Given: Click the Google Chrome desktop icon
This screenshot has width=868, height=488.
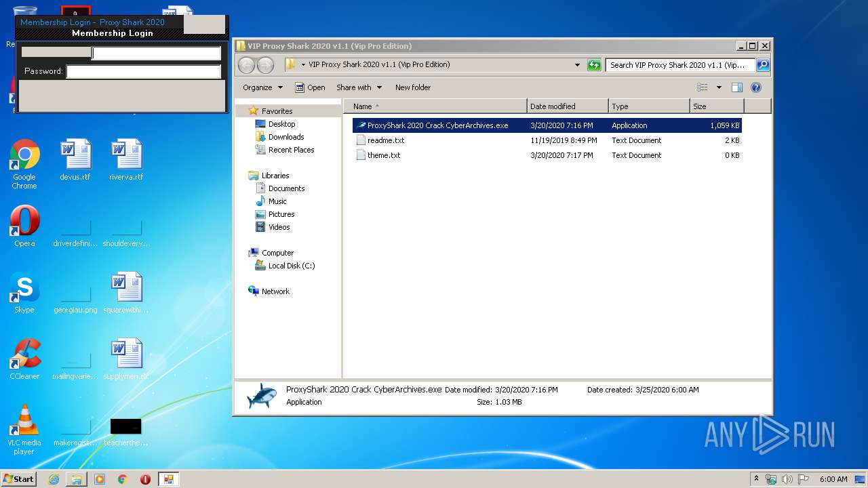Looking at the screenshot, I should click(x=24, y=165).
